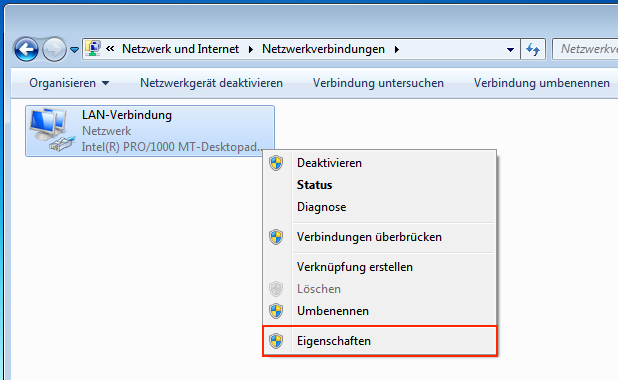Click the Forward navigation arrow button
This screenshot has height=380, width=618.
pyautogui.click(x=54, y=50)
